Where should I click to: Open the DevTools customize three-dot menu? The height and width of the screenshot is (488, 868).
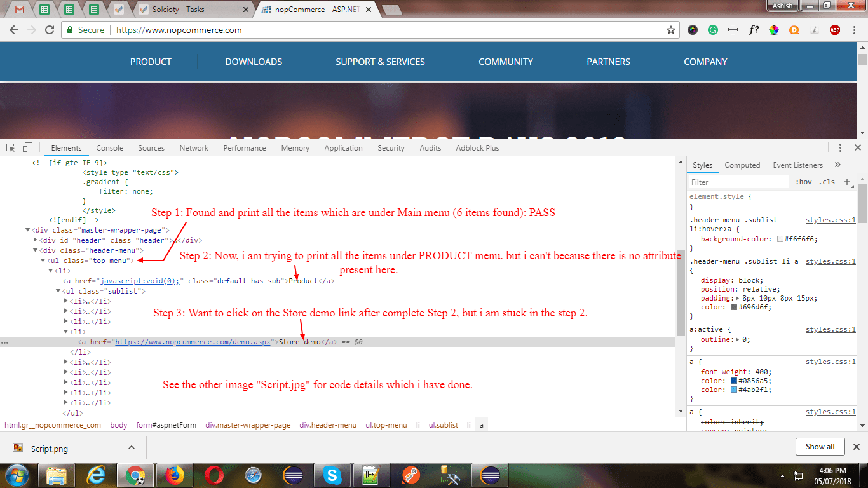pos(839,147)
